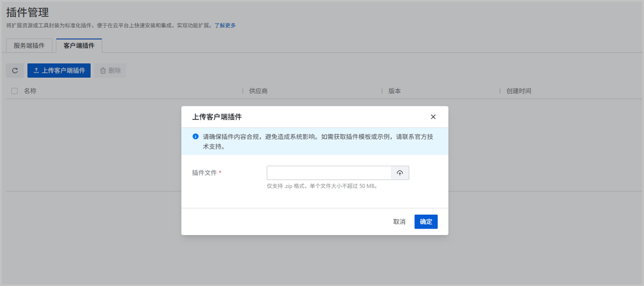Viewport: 644px width, 286px height.
Task: Click the column divider left of 创建时间
Action: [x=500, y=91]
